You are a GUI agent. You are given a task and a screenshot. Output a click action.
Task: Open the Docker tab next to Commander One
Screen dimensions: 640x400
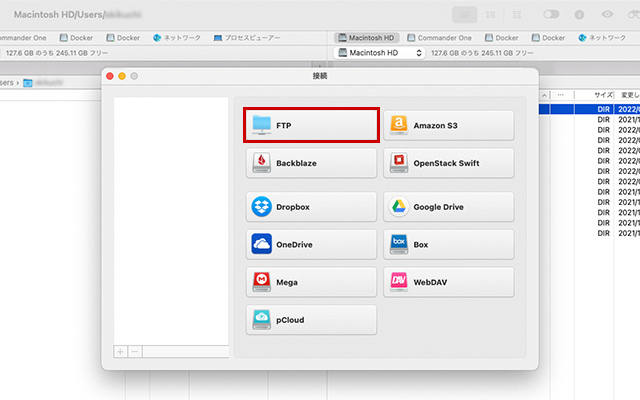(502, 38)
